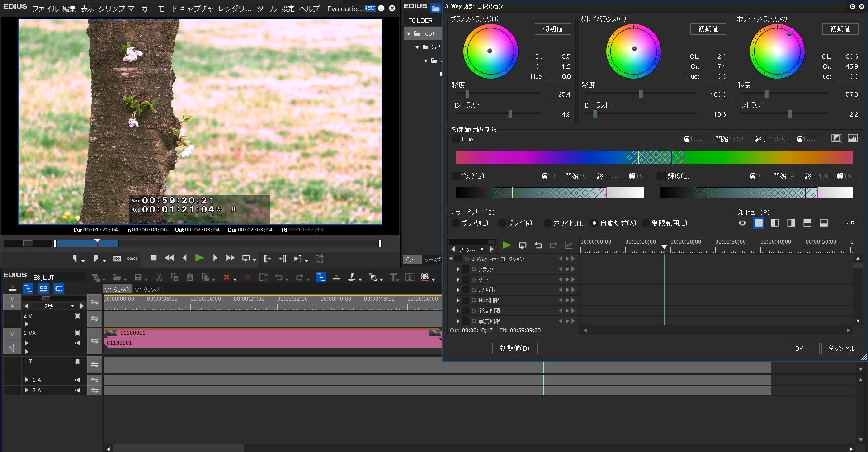Screen dimensions: 868x452
Task: Click the Stop button in the player controls
Action: click(x=154, y=258)
